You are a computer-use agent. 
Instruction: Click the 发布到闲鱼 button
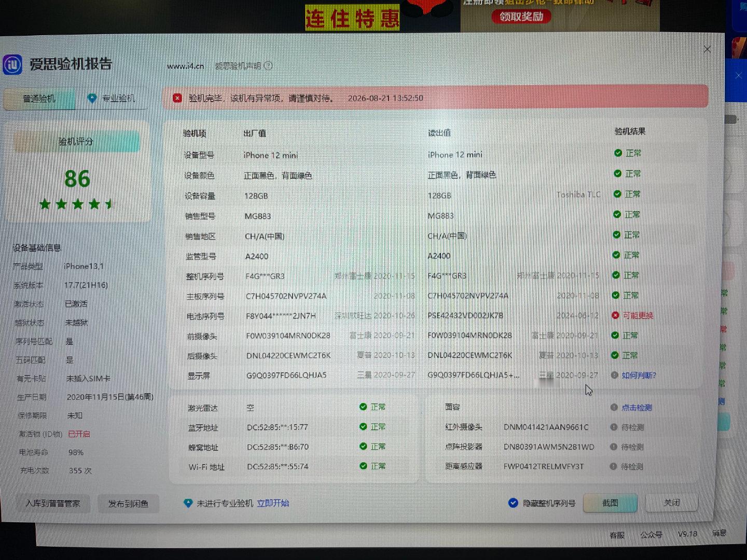click(x=128, y=504)
